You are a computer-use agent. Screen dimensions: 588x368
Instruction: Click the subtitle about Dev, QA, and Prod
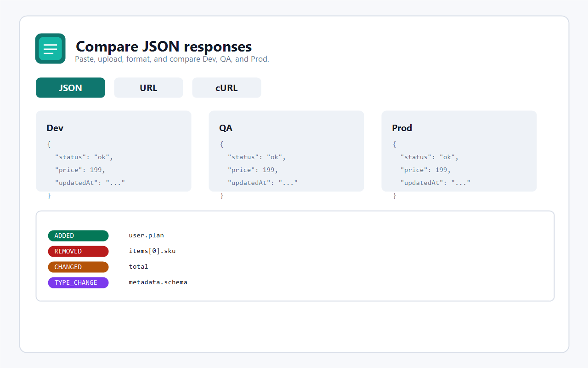pyautogui.click(x=172, y=59)
